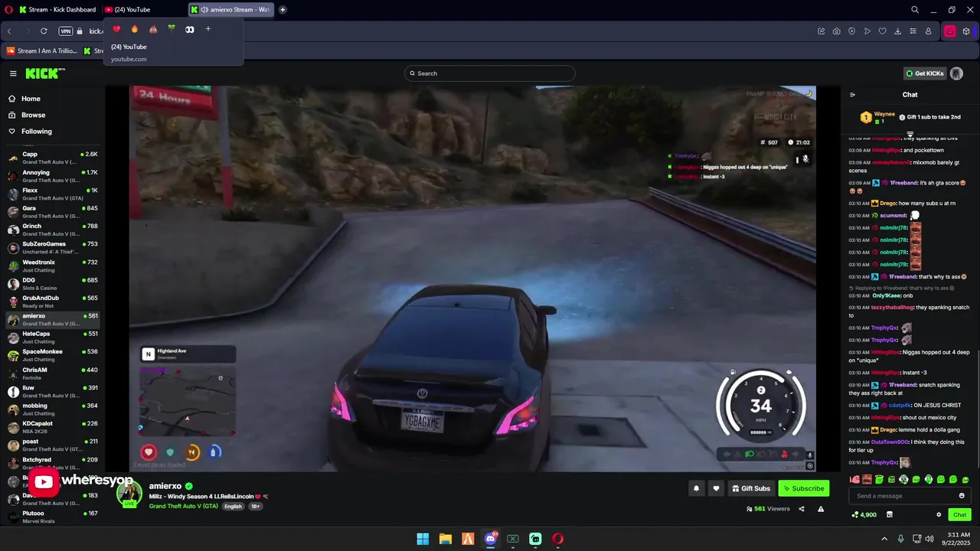
Task: Open Weedtronix channel in sidebar
Action: 53,266
